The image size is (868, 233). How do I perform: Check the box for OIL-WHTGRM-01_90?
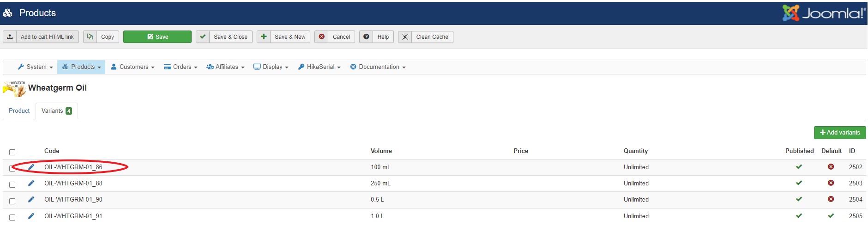coord(12,201)
